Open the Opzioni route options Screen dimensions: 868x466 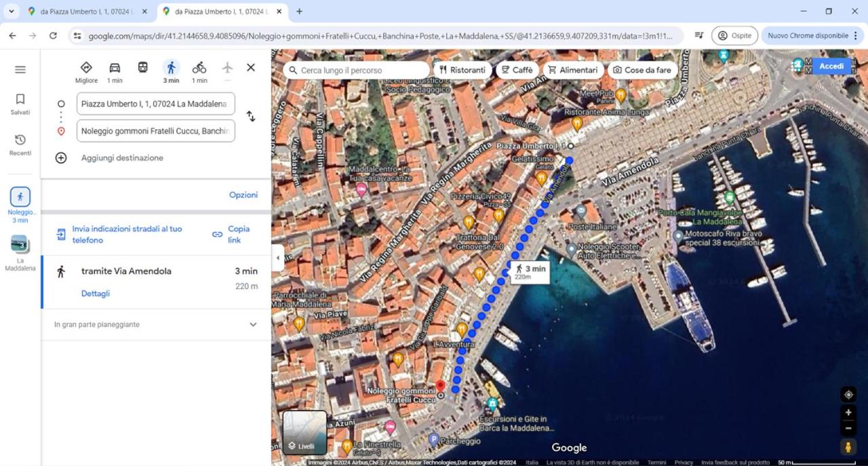pyautogui.click(x=243, y=195)
